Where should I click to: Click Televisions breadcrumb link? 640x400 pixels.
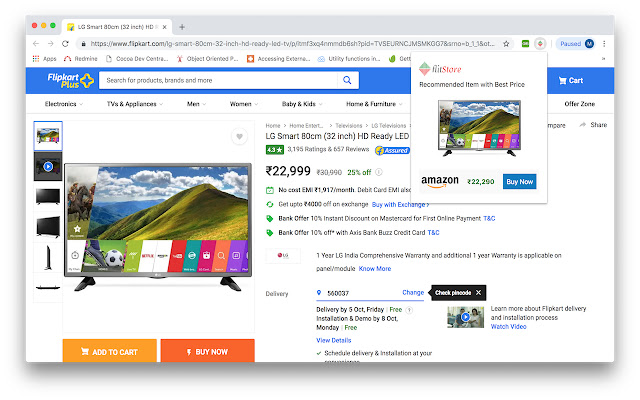[x=349, y=126]
